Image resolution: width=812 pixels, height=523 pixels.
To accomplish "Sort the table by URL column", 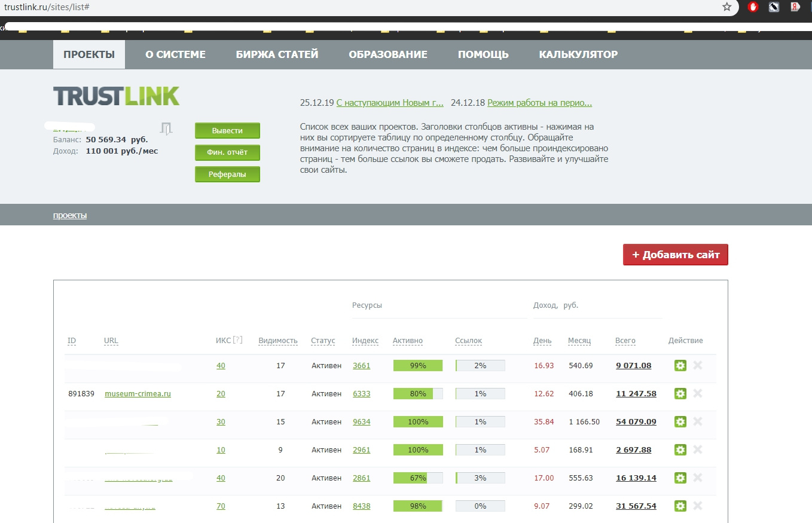I will (x=111, y=341).
